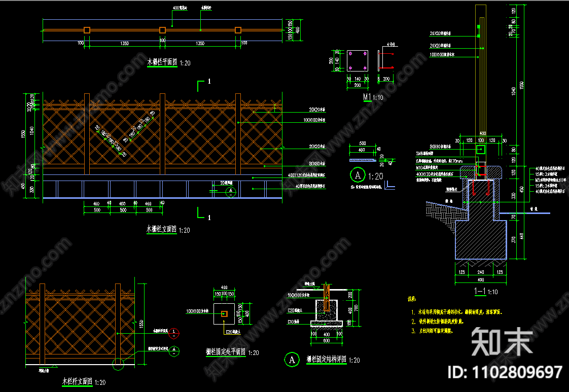The height and width of the screenshot is (392, 569).
Task: Click the upper section cut marker 1
Action: pos(203,84)
